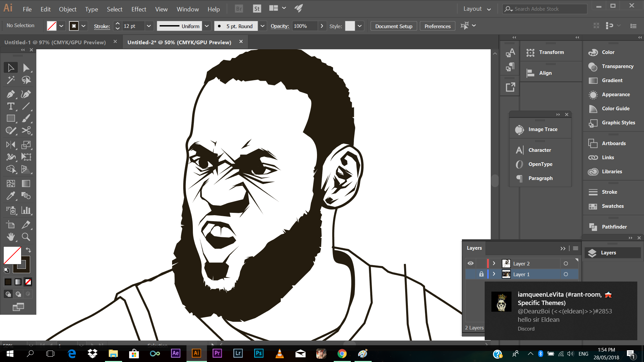Click the Style swatch in control bar
This screenshot has width=644, height=362.
[x=350, y=26]
